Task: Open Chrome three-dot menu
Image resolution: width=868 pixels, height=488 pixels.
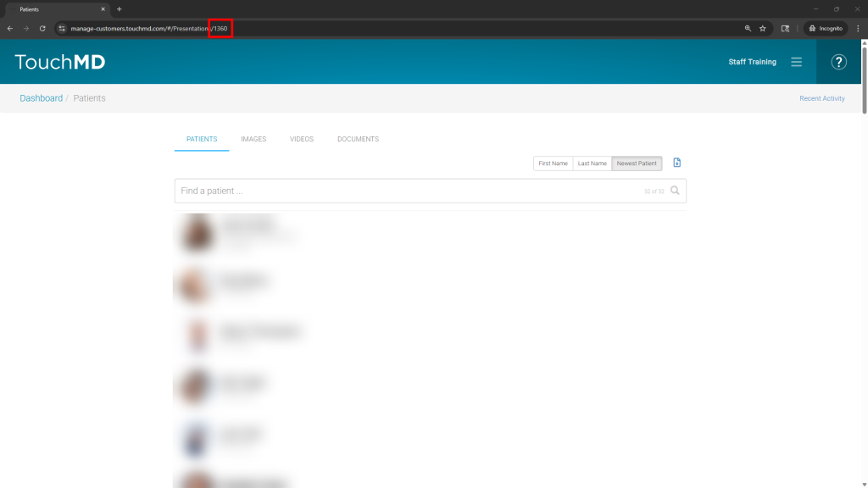Action: point(858,28)
